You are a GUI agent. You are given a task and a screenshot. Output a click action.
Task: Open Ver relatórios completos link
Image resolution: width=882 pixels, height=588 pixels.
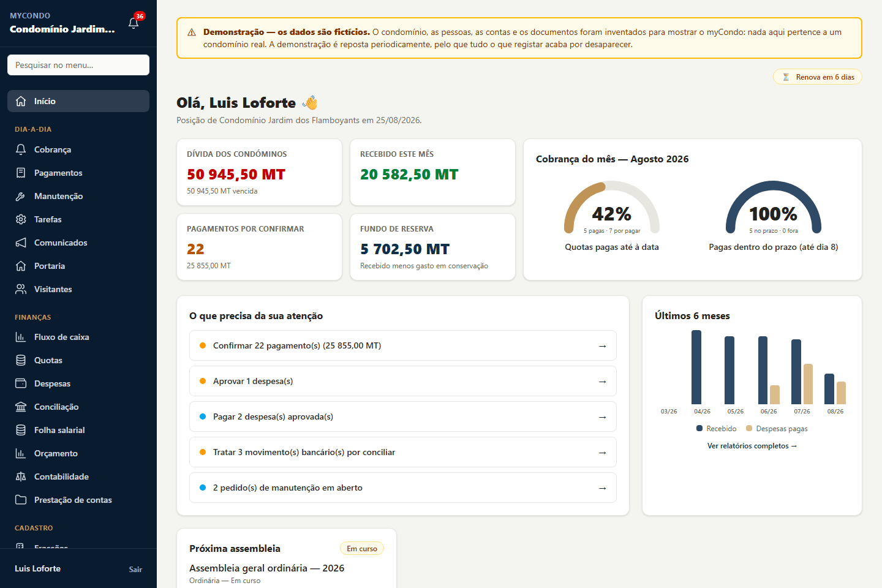pos(752,446)
